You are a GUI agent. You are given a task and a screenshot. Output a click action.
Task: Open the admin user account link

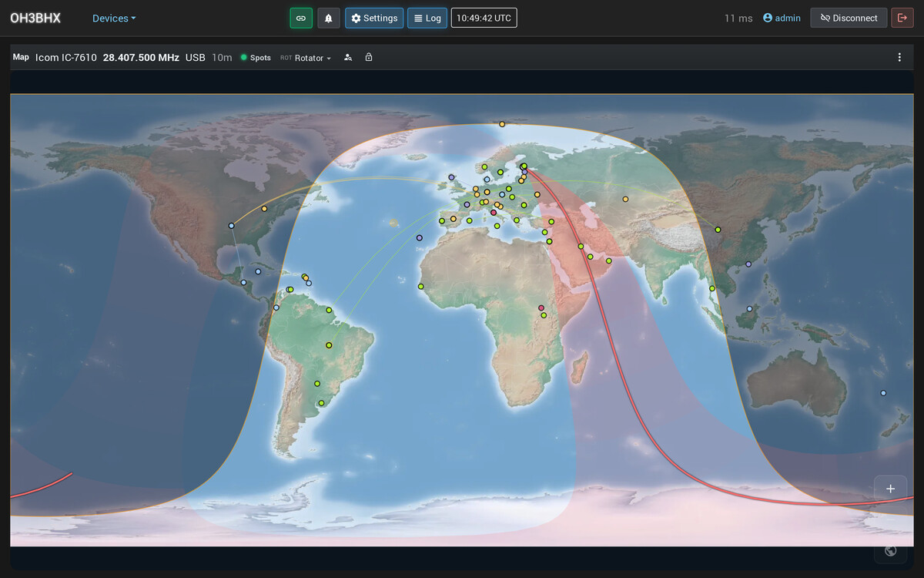pyautogui.click(x=782, y=18)
